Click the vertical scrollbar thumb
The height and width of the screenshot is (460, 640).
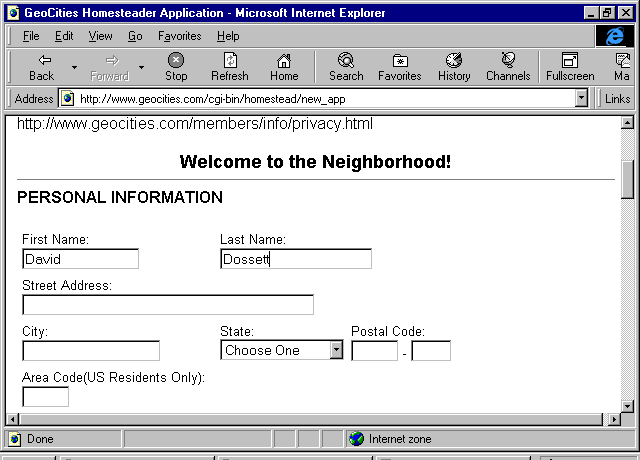[x=627, y=180]
